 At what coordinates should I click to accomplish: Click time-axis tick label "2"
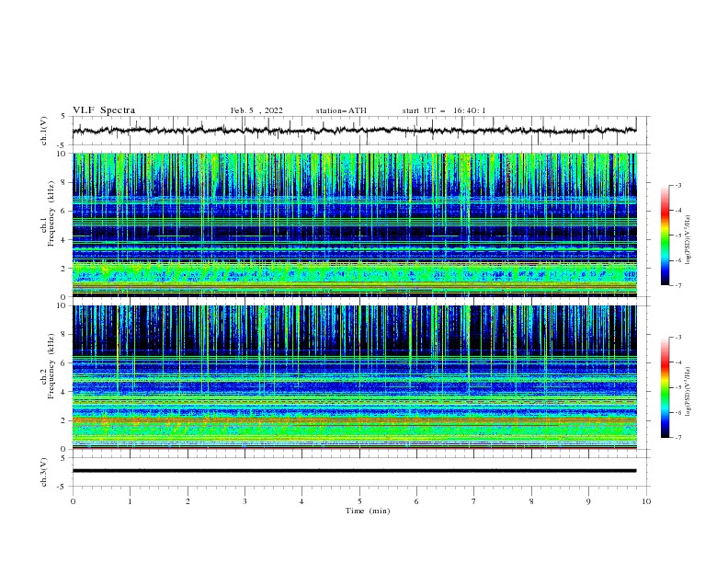click(188, 501)
